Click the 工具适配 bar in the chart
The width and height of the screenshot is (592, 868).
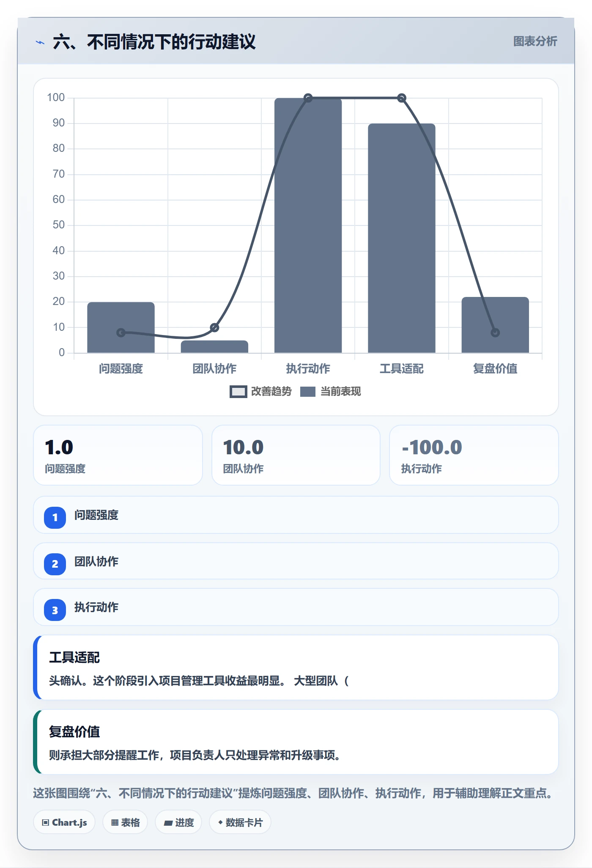click(402, 238)
